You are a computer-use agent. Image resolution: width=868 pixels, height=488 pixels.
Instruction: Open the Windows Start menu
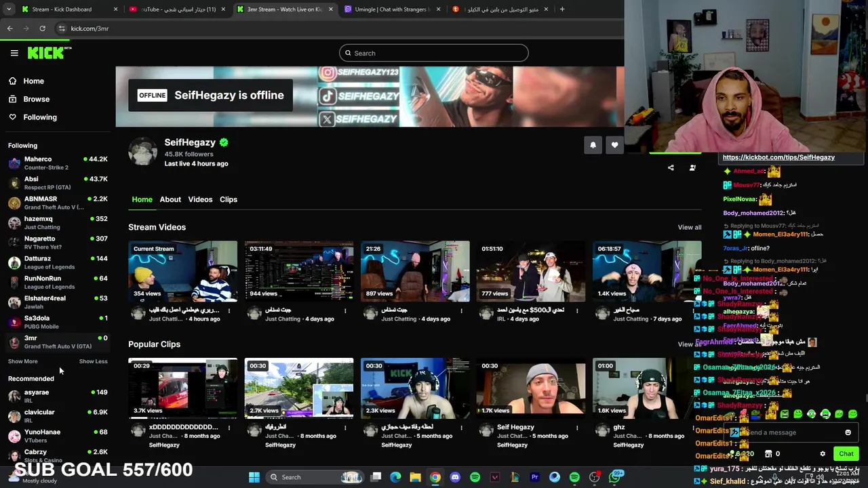pos(254,477)
